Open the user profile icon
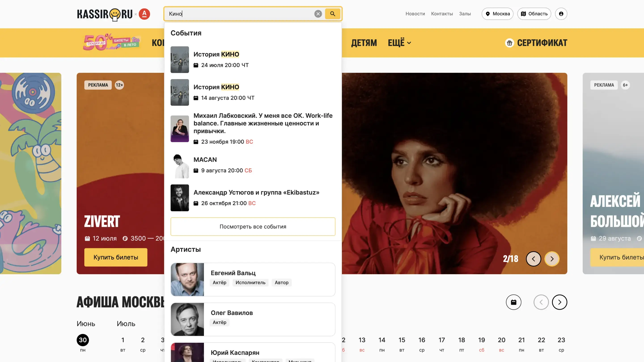 [561, 14]
